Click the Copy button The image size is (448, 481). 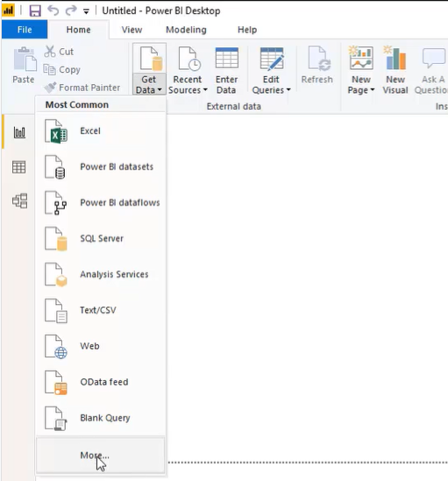(x=62, y=69)
